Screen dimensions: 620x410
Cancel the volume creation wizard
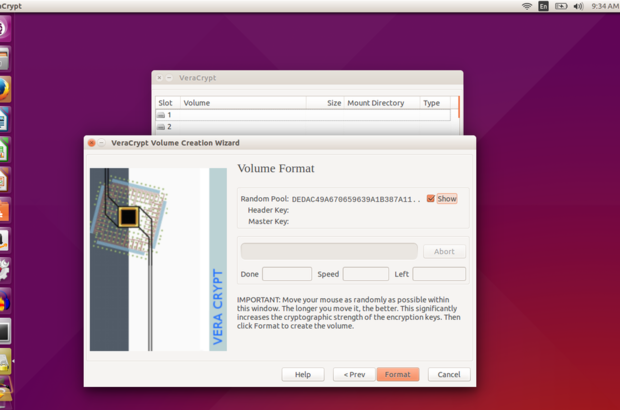(449, 374)
